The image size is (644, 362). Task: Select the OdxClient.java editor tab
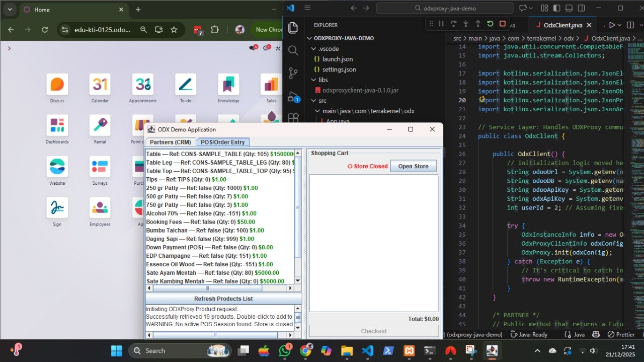click(562, 25)
